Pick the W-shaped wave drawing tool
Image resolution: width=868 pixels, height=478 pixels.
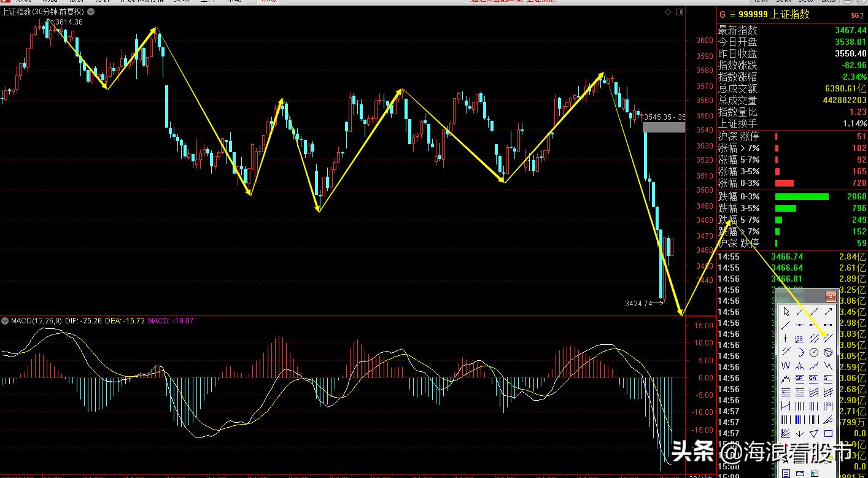tap(786, 366)
